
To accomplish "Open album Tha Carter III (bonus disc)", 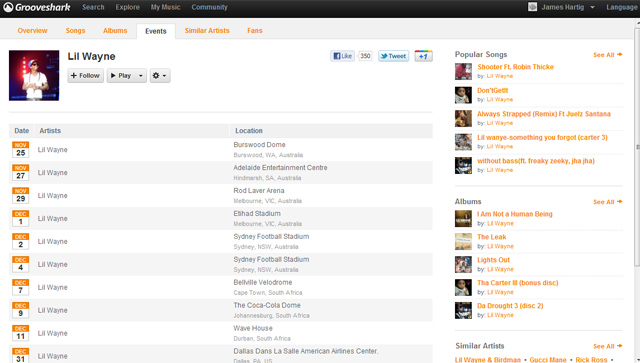I will 518,283.
